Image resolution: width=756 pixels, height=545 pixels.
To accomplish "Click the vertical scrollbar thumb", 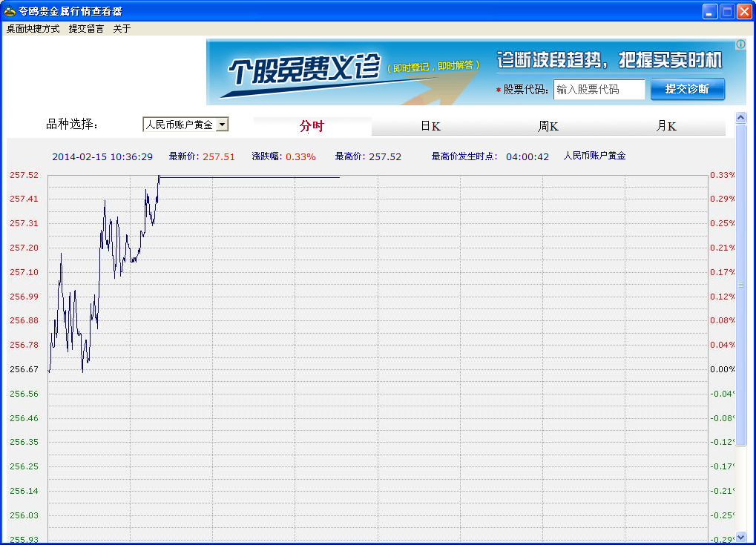I will [740, 284].
